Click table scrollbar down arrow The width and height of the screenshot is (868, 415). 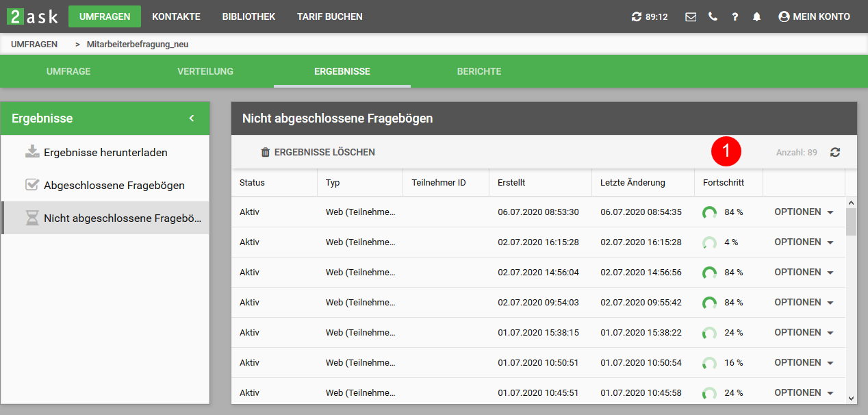[852, 398]
